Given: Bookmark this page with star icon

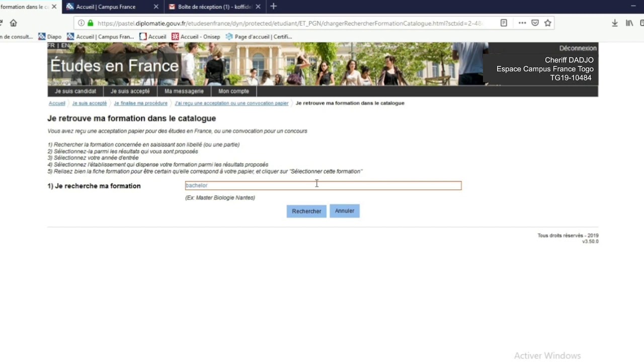Looking at the screenshot, I should pos(548,23).
